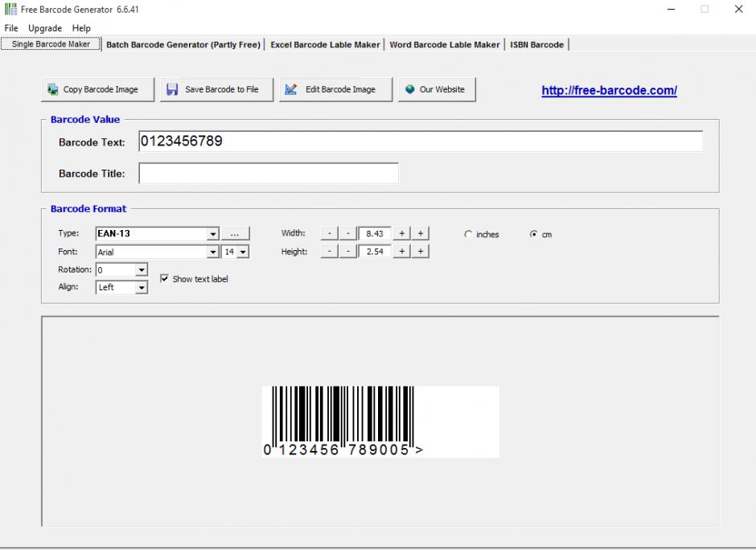Expand the barcode Type dropdown
This screenshot has height=550, width=756.
click(x=212, y=234)
